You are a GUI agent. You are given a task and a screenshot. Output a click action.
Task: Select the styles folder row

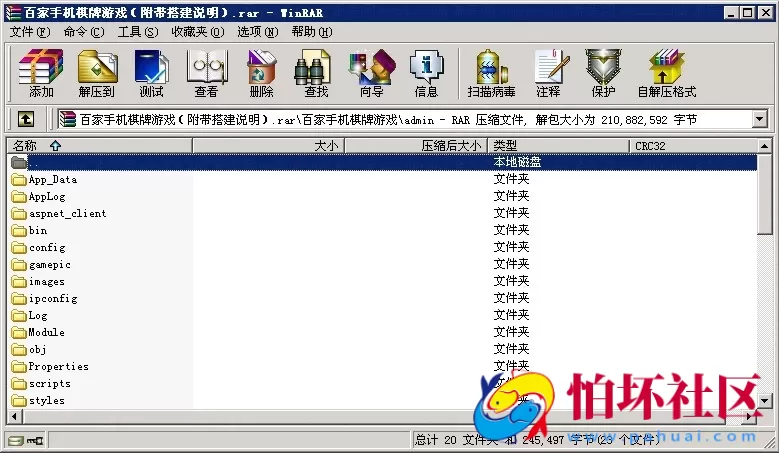[383, 400]
